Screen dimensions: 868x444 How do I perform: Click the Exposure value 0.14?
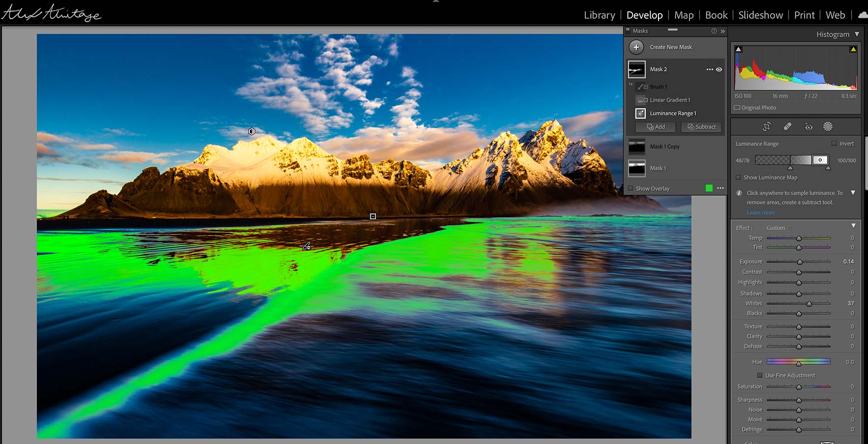[x=848, y=262]
